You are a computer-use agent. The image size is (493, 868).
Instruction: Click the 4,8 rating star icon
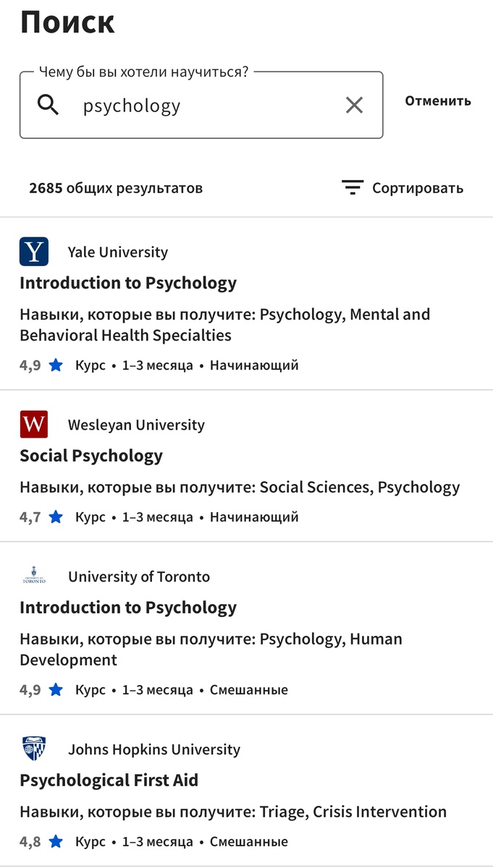(x=56, y=842)
